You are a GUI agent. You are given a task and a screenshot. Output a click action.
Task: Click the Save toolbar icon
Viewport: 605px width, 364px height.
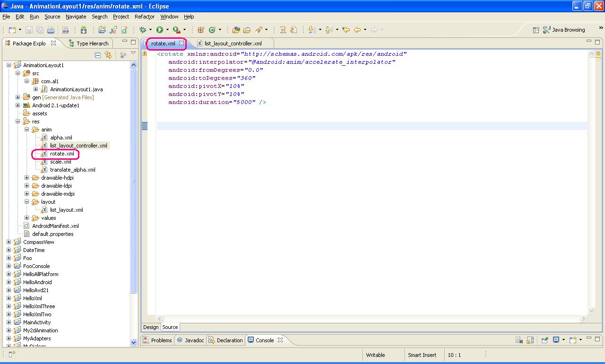coord(29,30)
